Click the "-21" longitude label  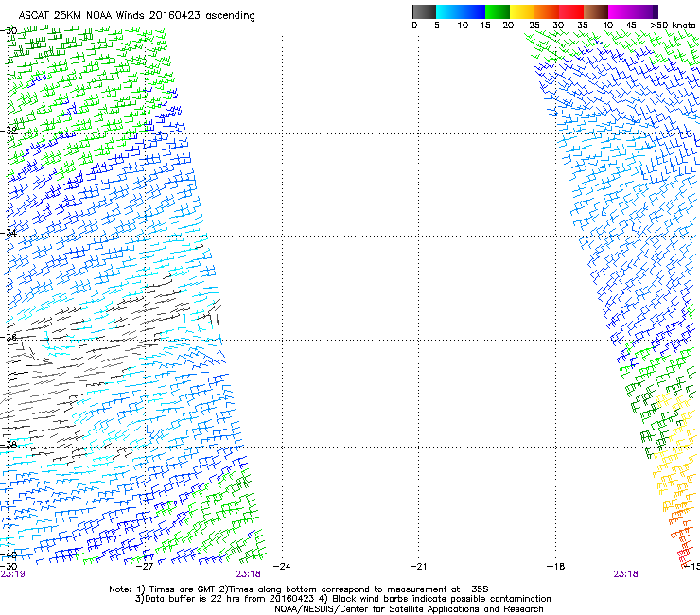418,567
